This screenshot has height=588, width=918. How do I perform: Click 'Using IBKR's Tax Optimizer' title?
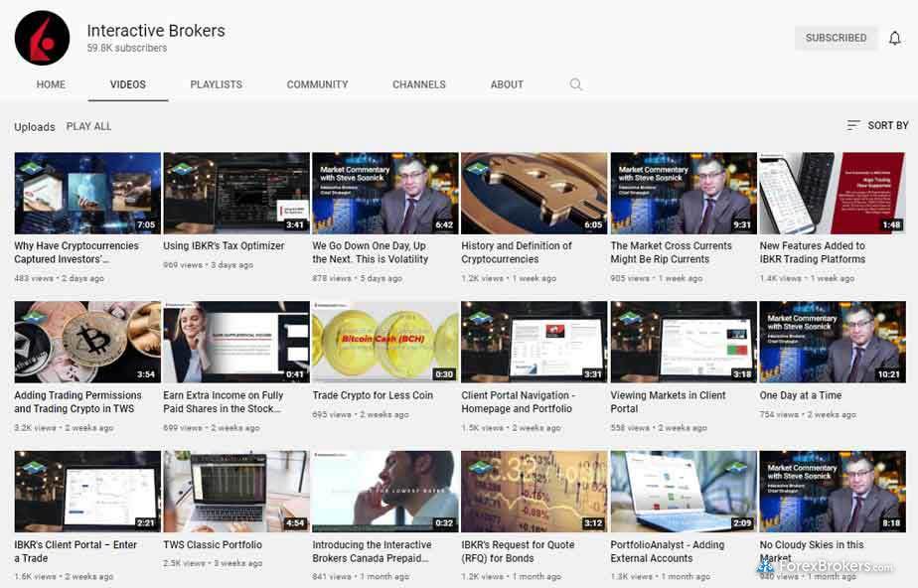pyautogui.click(x=224, y=245)
